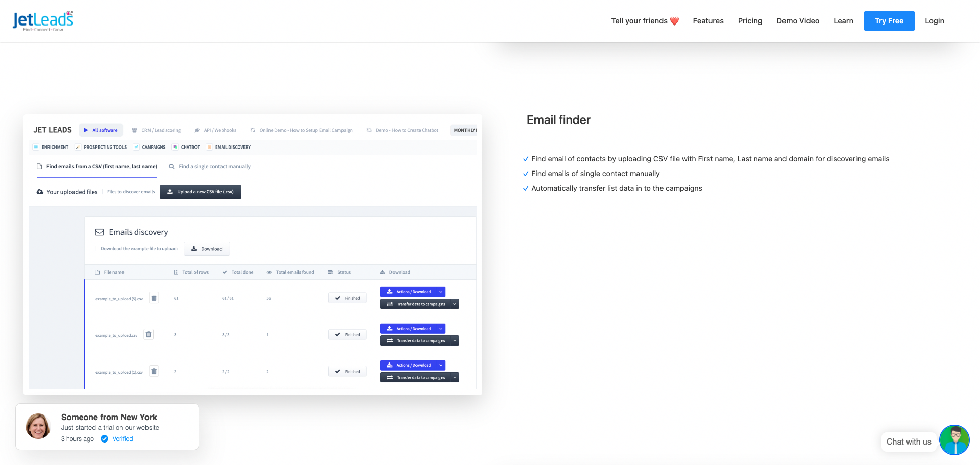Click the Status column header icon
Screen dimensions: 980x465
tap(331, 272)
